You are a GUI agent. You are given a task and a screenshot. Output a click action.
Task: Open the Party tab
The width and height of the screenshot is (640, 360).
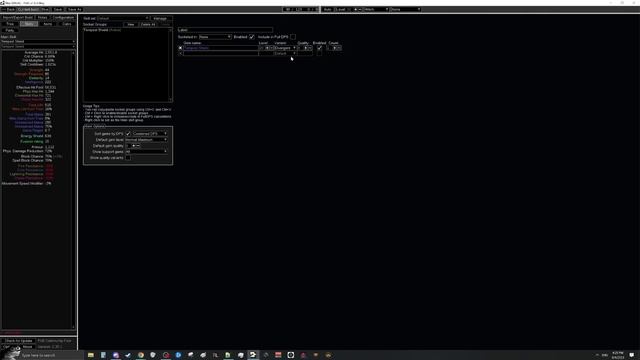click(10, 31)
